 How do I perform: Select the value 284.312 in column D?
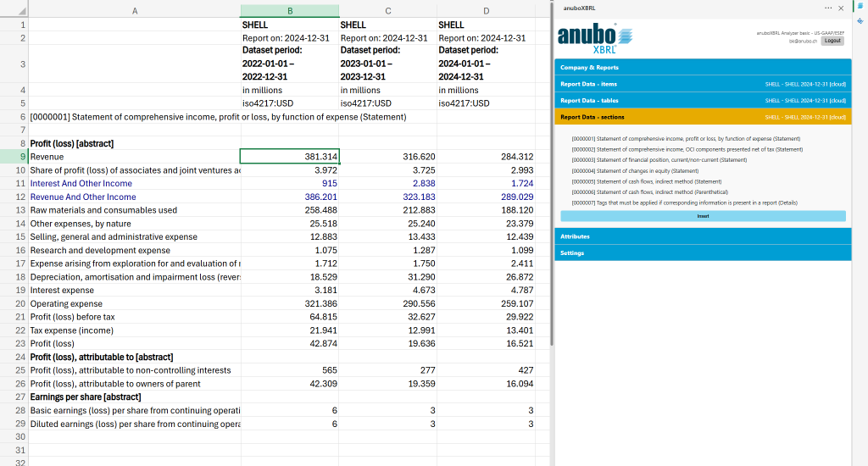486,157
